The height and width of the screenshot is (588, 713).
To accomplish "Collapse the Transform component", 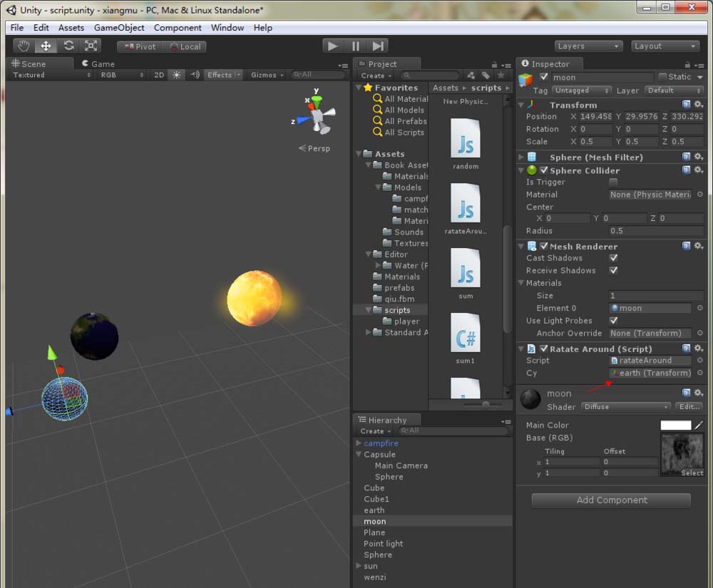I will tap(521, 105).
